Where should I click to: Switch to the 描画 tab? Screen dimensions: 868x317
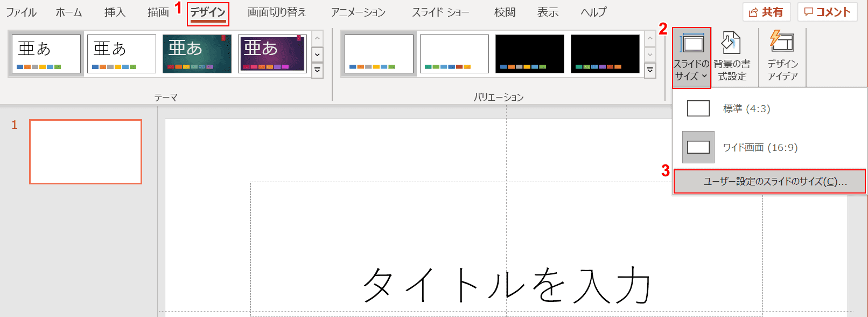158,12
